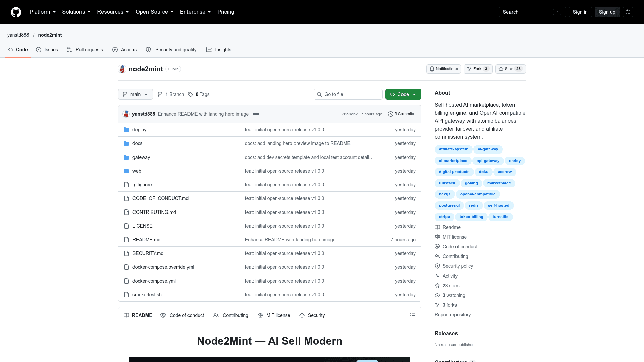Open the README outline list icon
This screenshot has width=644, height=362.
pos(413,315)
